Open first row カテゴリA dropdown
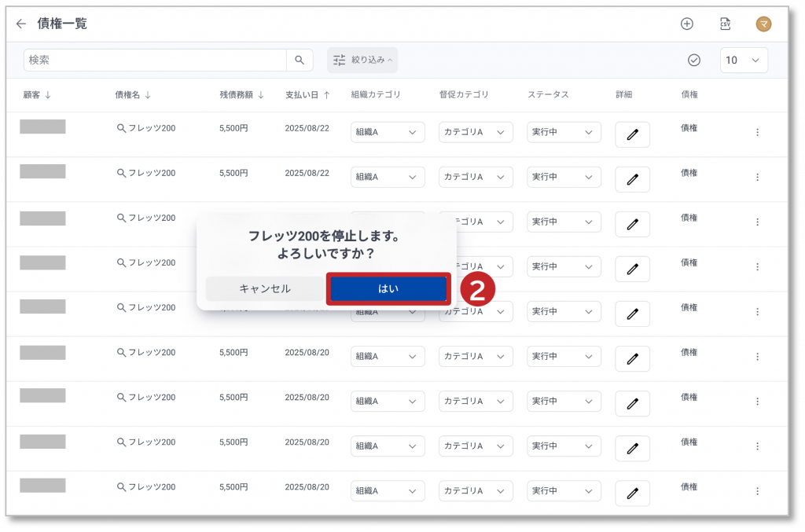 [476, 133]
